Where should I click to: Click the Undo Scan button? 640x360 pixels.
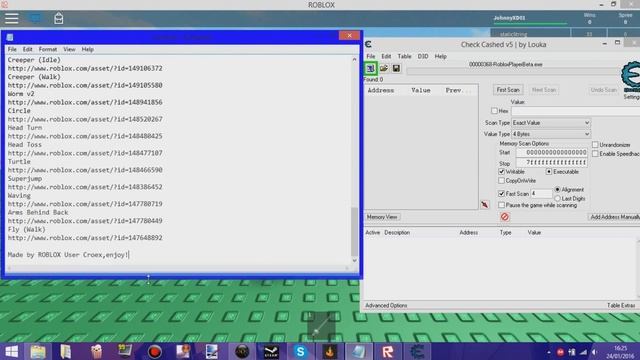pyautogui.click(x=603, y=89)
